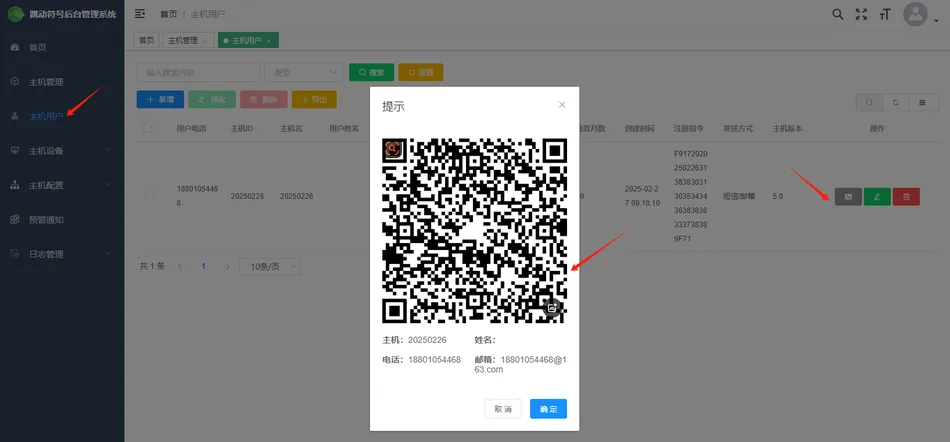Collapse the sidebar with the hamburger icon
Screen dimensions: 950x442
pyautogui.click(x=140, y=14)
